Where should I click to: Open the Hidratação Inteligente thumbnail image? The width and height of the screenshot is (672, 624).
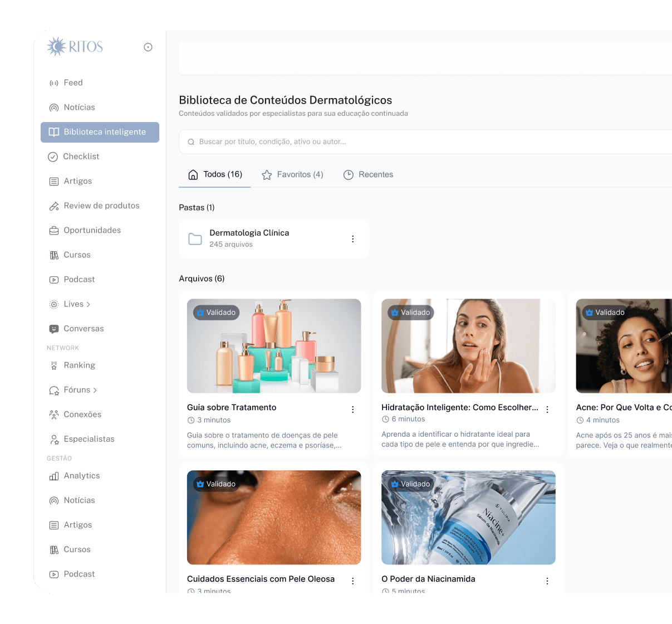(468, 346)
